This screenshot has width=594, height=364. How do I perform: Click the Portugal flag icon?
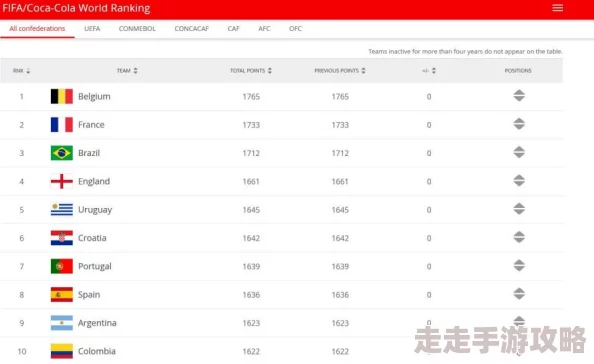(x=62, y=266)
